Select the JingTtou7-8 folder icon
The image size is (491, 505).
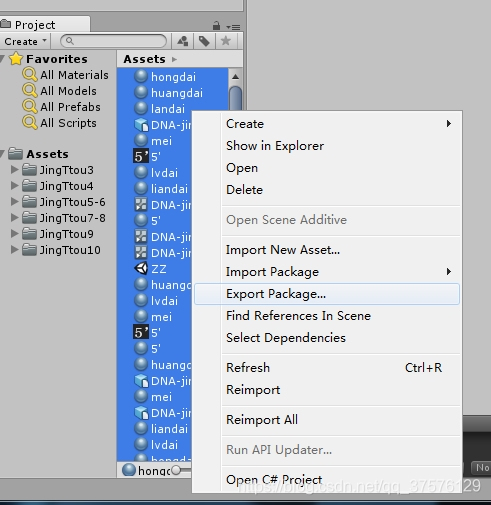click(29, 218)
